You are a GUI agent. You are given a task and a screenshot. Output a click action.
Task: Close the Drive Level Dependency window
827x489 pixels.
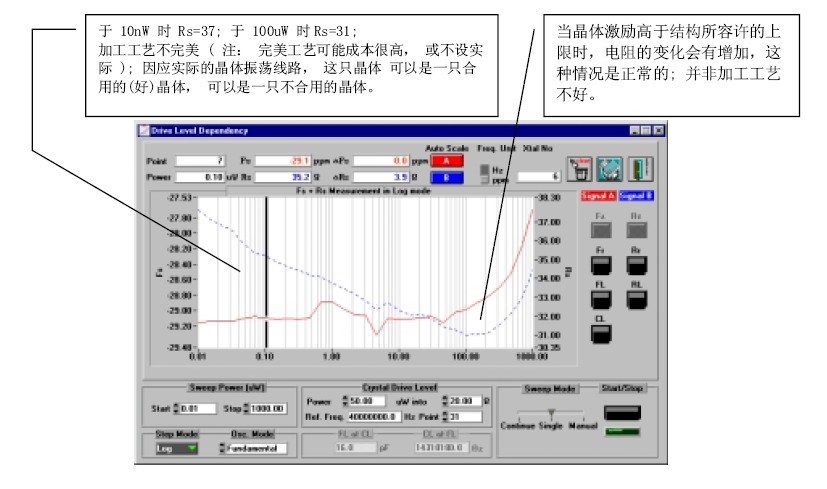pos(658,131)
